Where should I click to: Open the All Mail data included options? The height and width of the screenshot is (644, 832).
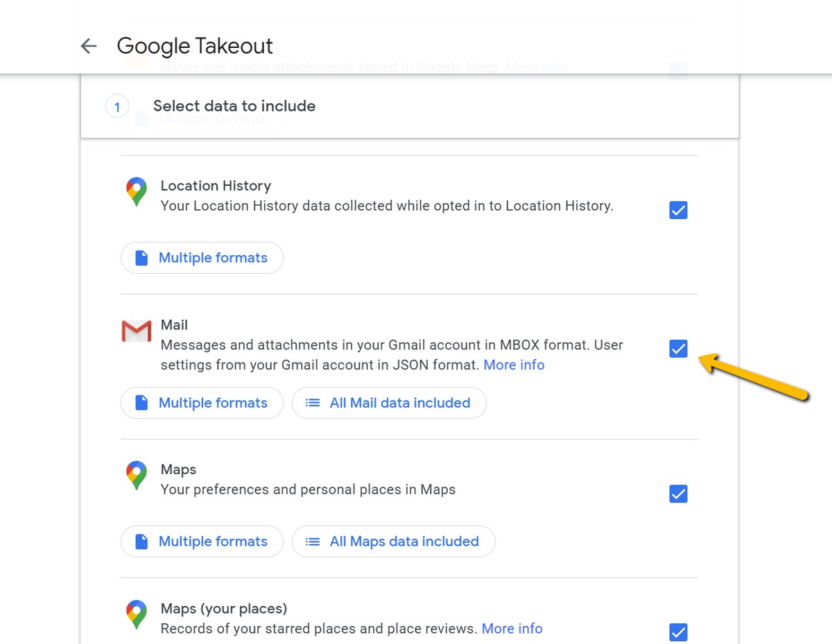click(x=389, y=403)
